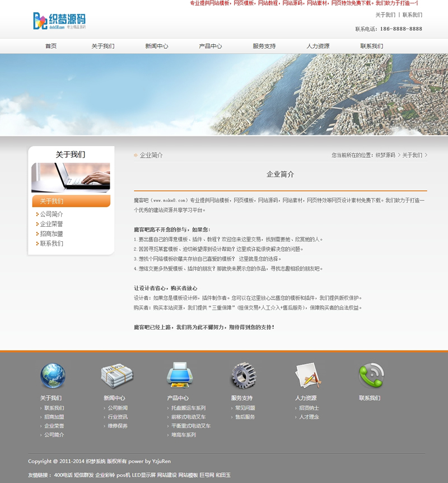The width and height of the screenshot is (448, 483).
Task: Open 新闻中心 in the main navigation bar
Action: [157, 46]
